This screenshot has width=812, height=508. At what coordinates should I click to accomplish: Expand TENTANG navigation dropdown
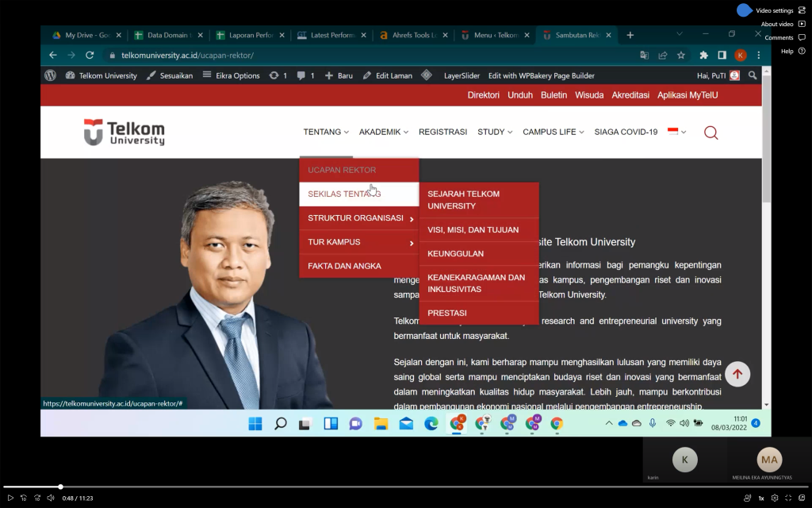pyautogui.click(x=326, y=133)
